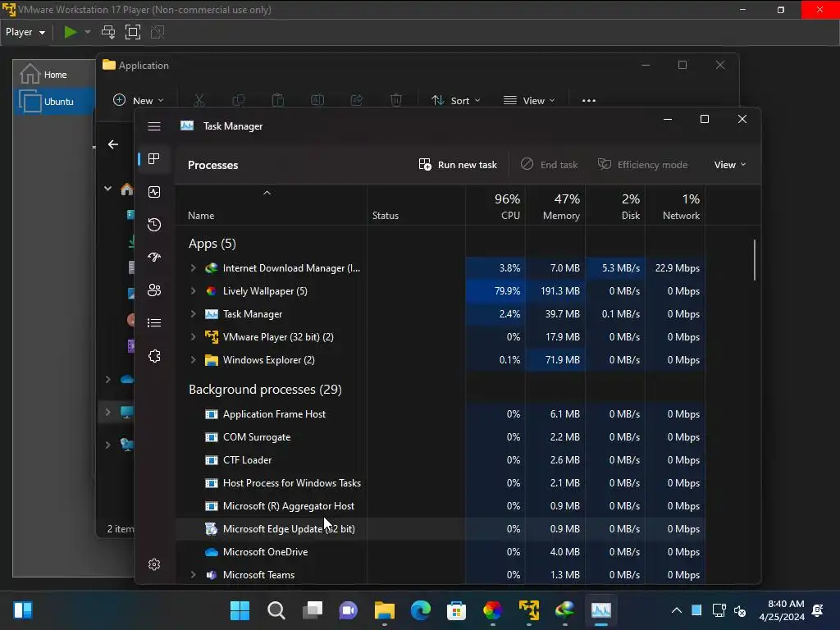Show hidden tray icons chevron
The width and height of the screenshot is (840, 630).
pos(677,610)
